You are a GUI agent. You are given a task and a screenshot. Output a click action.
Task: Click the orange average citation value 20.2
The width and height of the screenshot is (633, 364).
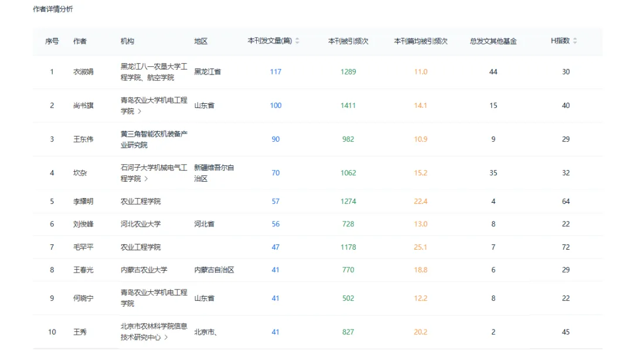click(x=420, y=332)
